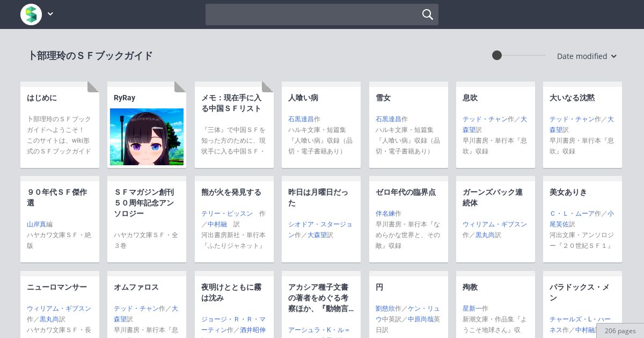The height and width of the screenshot is (338, 644).
Task: Click 大森望 link in 昨日は月曜日だった card
Action: tap(317, 235)
